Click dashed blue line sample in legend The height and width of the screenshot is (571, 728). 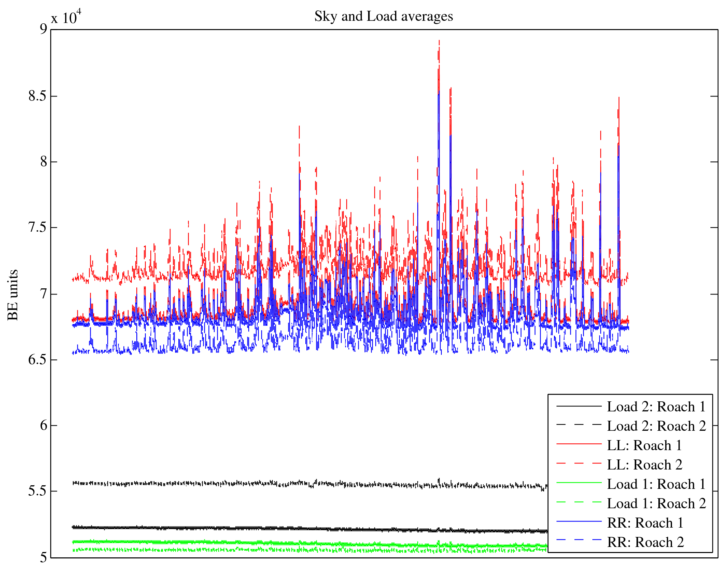click(x=579, y=539)
